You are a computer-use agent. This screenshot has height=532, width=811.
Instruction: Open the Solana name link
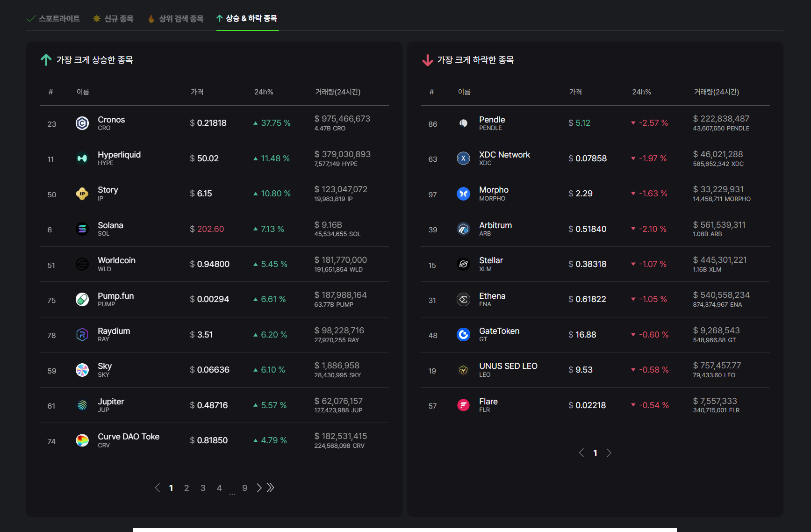tap(110, 225)
